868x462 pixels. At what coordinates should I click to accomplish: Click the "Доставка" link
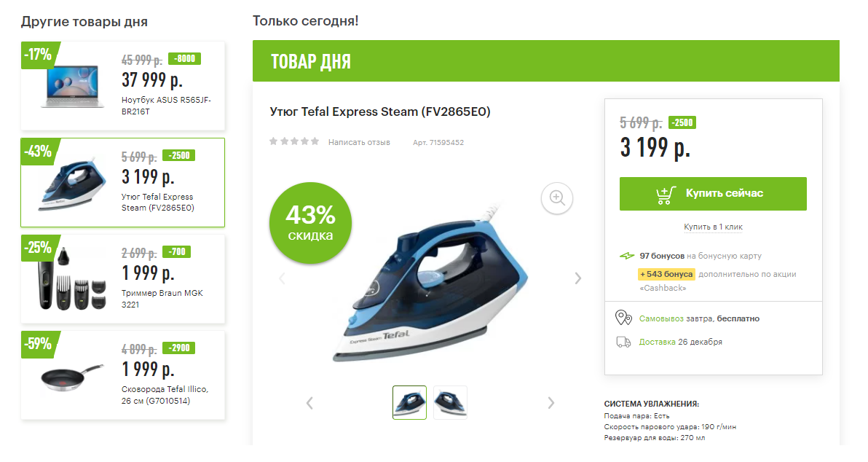[655, 342]
